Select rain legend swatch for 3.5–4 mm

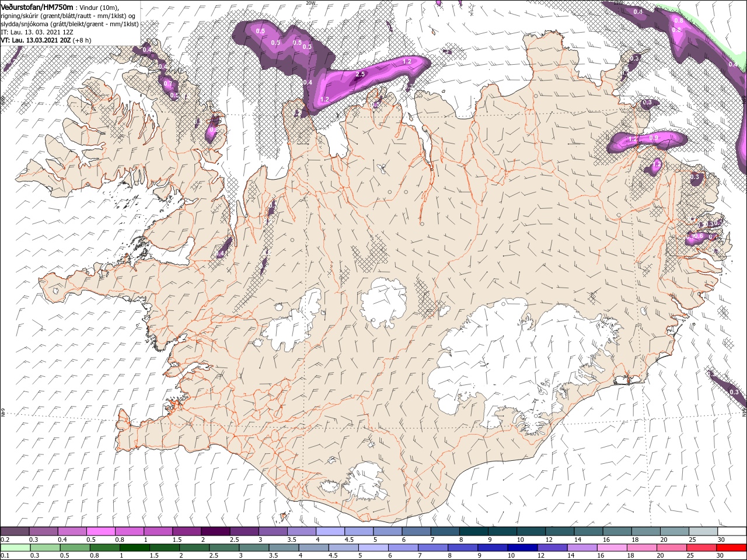[x=284, y=548]
